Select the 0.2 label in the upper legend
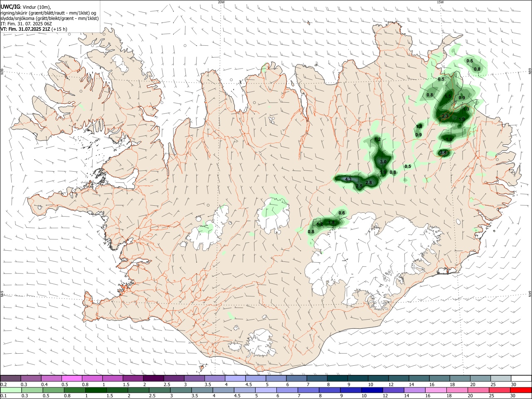The width and height of the screenshot is (532, 399). pyautogui.click(x=3, y=384)
